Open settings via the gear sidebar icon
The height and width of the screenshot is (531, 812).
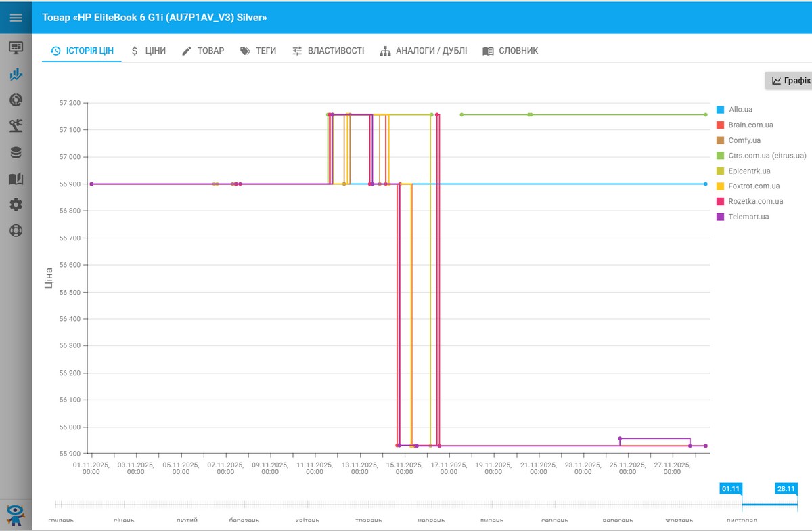(x=16, y=205)
